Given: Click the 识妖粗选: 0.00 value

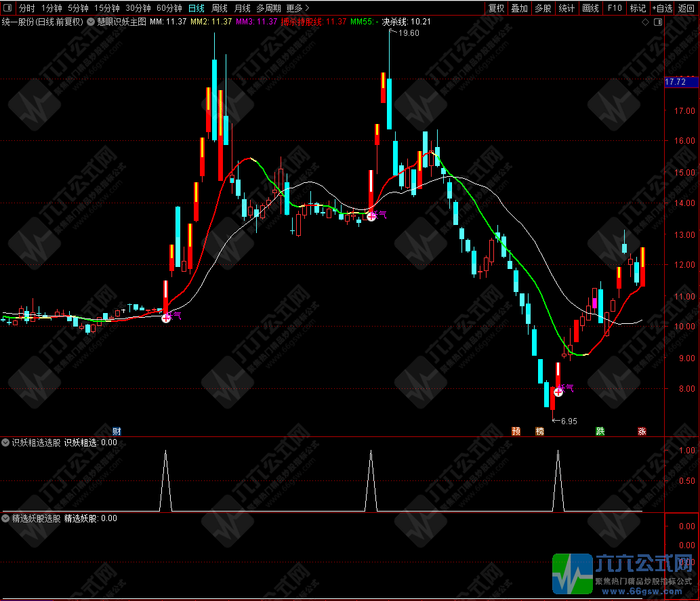Looking at the screenshot, I should pyautogui.click(x=91, y=442).
